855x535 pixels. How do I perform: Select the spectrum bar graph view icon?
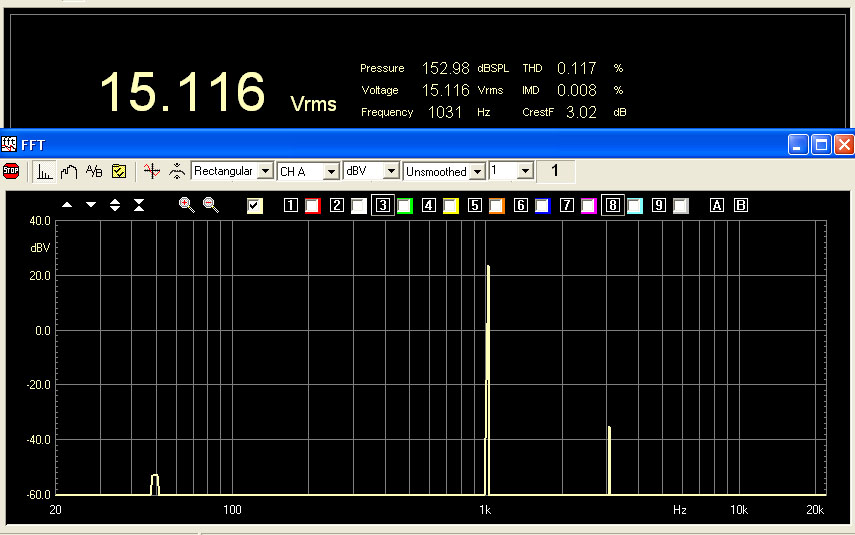pyautogui.click(x=45, y=171)
